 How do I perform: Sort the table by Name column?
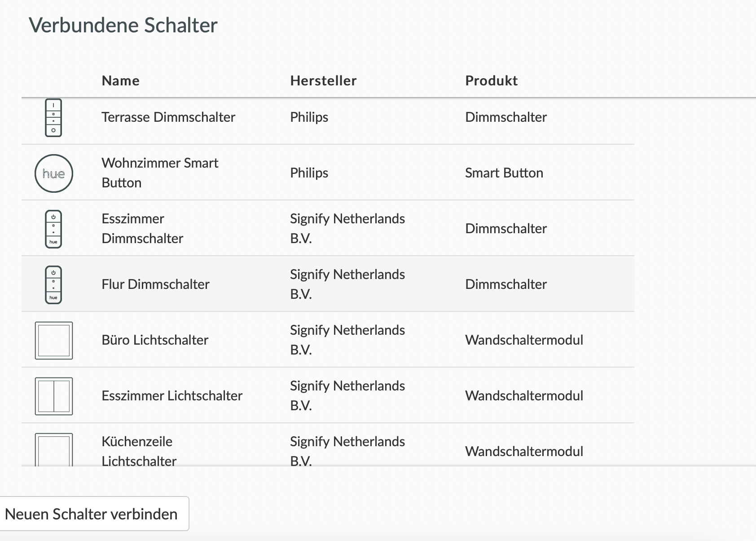120,80
